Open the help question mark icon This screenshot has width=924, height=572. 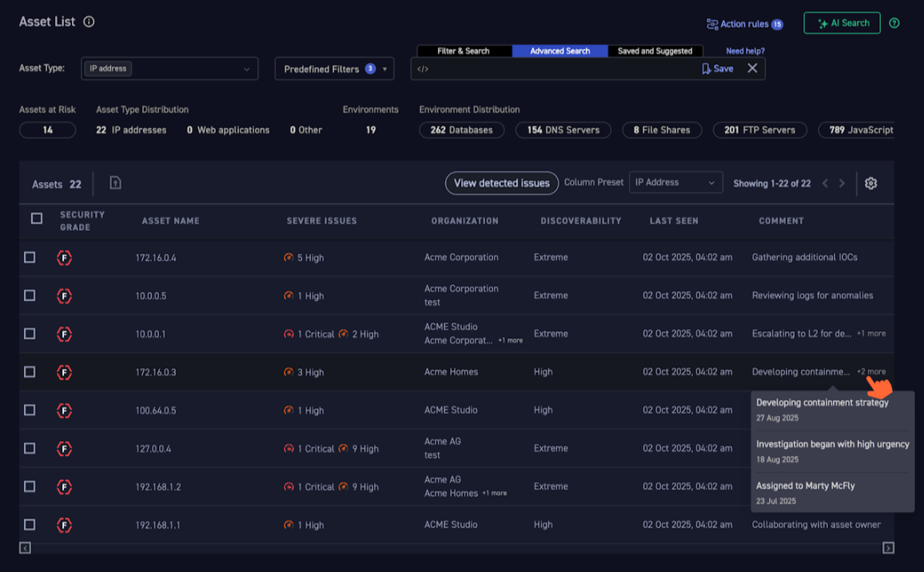894,23
